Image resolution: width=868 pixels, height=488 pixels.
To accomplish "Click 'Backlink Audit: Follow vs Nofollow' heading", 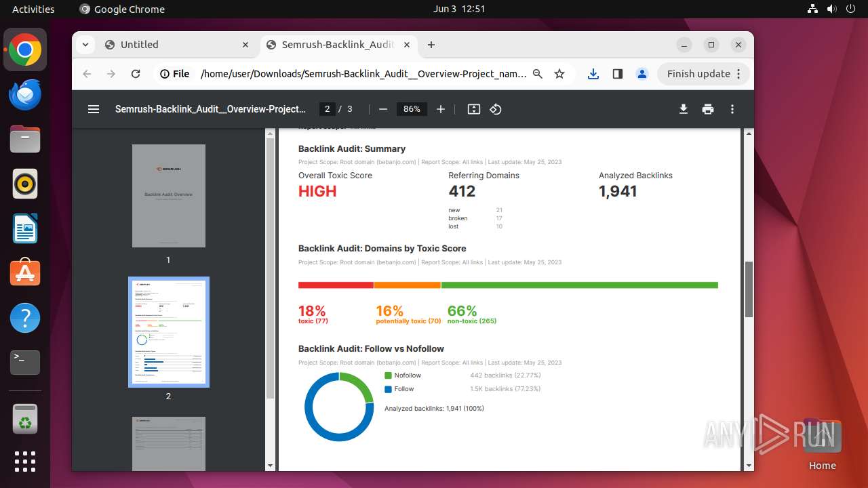I will click(371, 348).
